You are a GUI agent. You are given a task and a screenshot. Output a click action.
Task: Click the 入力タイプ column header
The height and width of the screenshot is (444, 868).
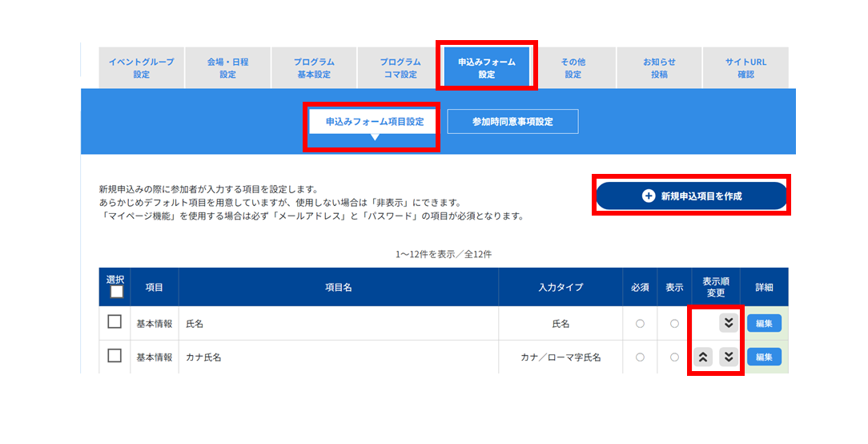(x=561, y=287)
